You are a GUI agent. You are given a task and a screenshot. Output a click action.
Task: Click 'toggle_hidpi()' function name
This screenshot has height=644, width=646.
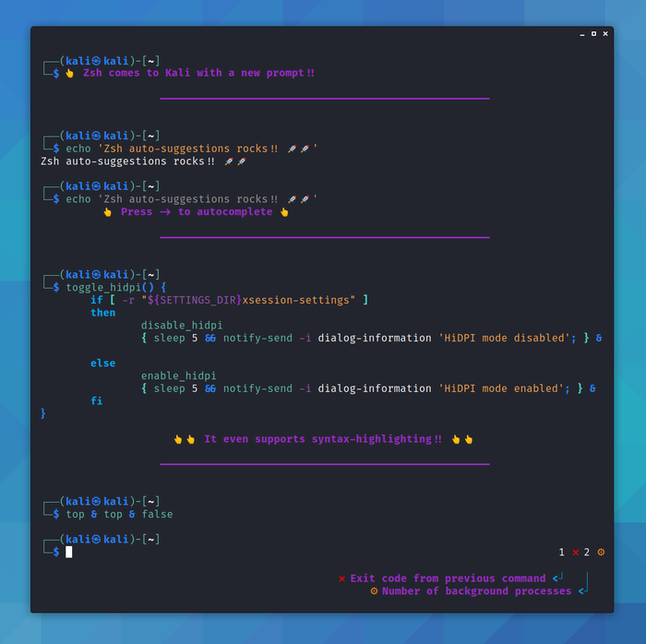coord(110,287)
